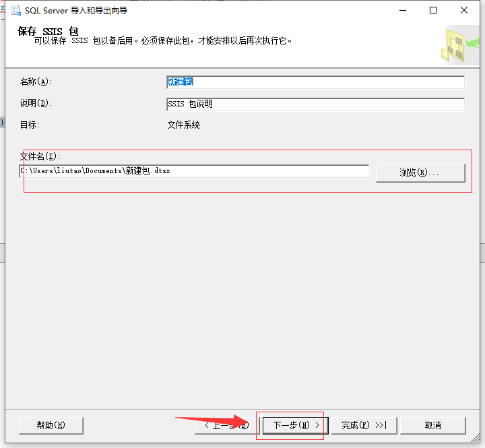The height and width of the screenshot is (448, 485).
Task: Click the 保存 SSIS 包 heading
Action: pyautogui.click(x=48, y=31)
